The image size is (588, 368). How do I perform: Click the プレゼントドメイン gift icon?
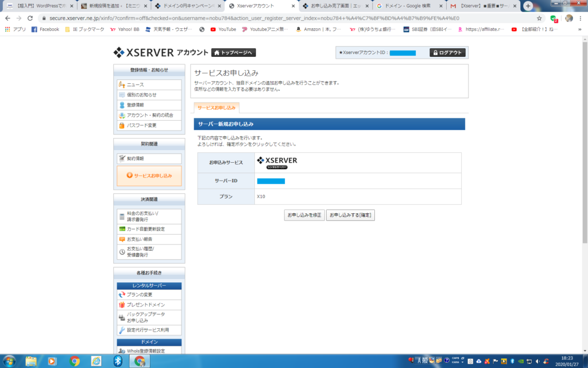click(122, 305)
